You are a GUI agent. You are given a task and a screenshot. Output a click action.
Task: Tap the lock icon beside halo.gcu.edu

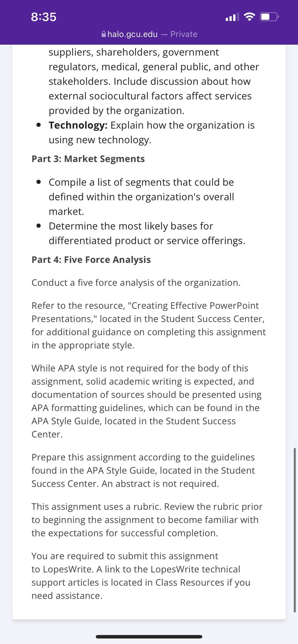coord(104,34)
